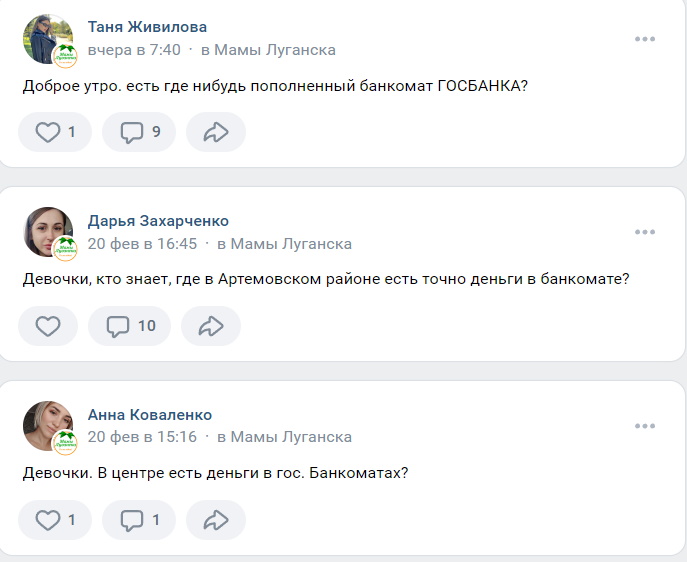Click Дарья Захарченко's avatar photo
Screen dimensions: 687x562
point(47,232)
